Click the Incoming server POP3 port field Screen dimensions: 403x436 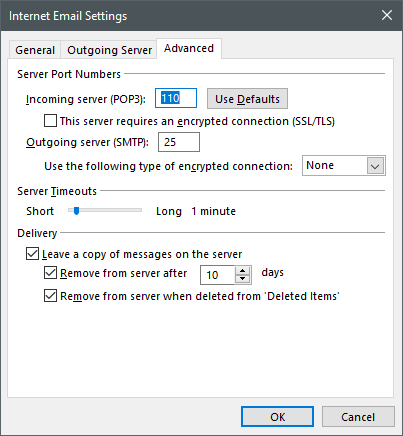176,98
